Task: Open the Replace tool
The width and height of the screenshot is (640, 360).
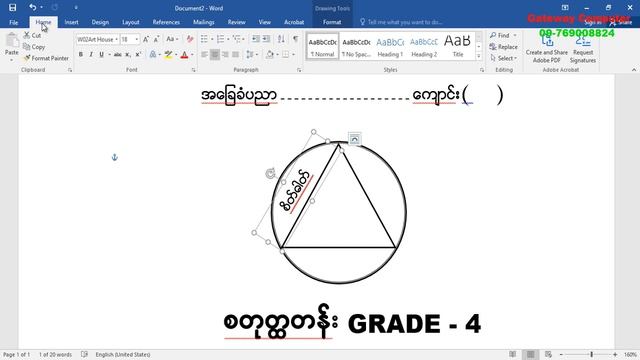Action: pyautogui.click(x=503, y=47)
